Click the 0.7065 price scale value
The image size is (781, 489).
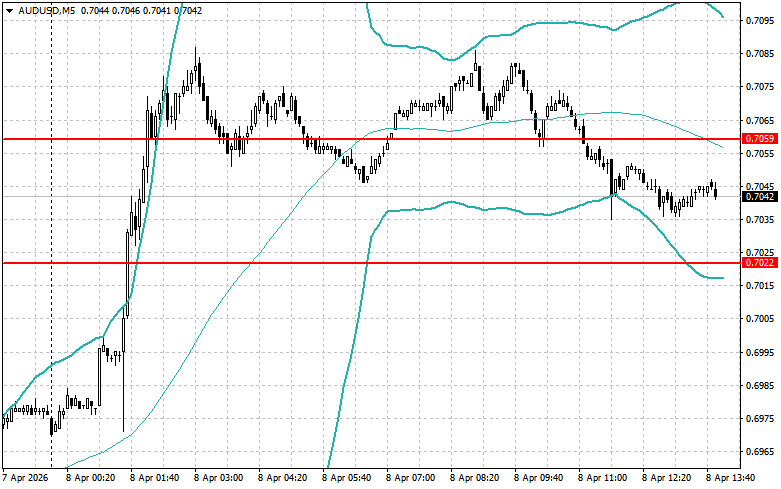click(x=760, y=120)
